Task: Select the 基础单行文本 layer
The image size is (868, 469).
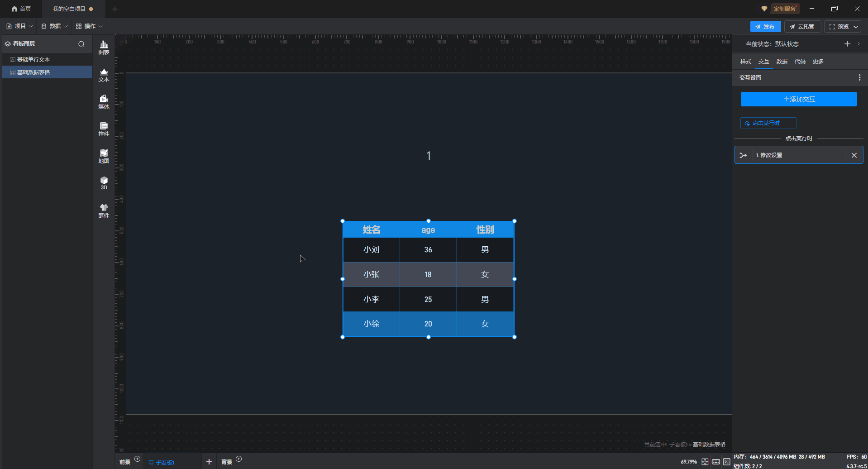Action: (x=47, y=60)
